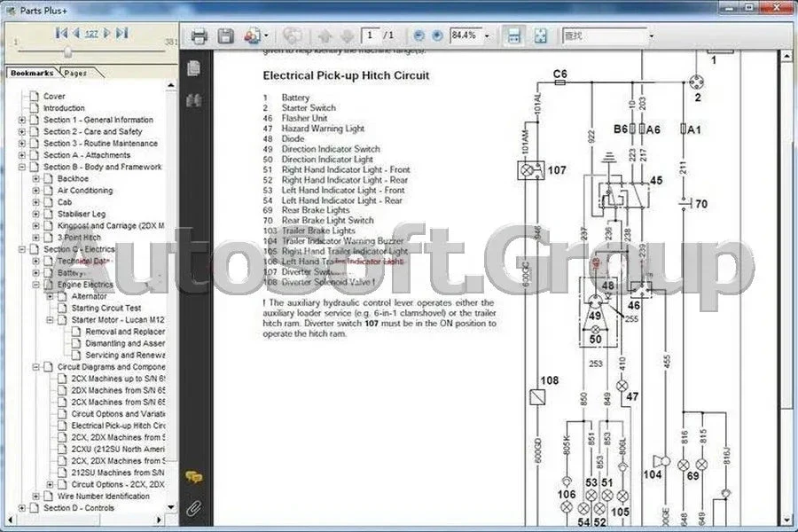Open the paperclip attachments sidebar icon
Viewport: 798px width, 532px height.
[194, 508]
